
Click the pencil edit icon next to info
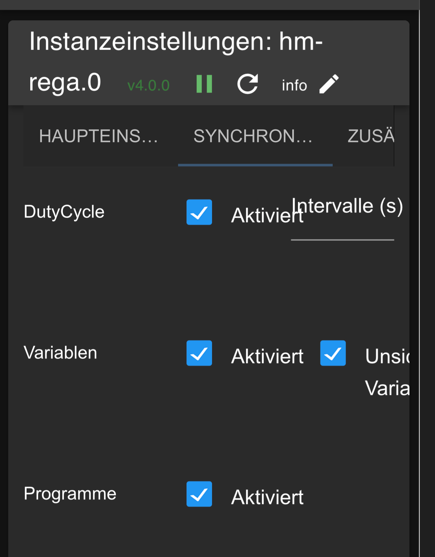point(329,84)
